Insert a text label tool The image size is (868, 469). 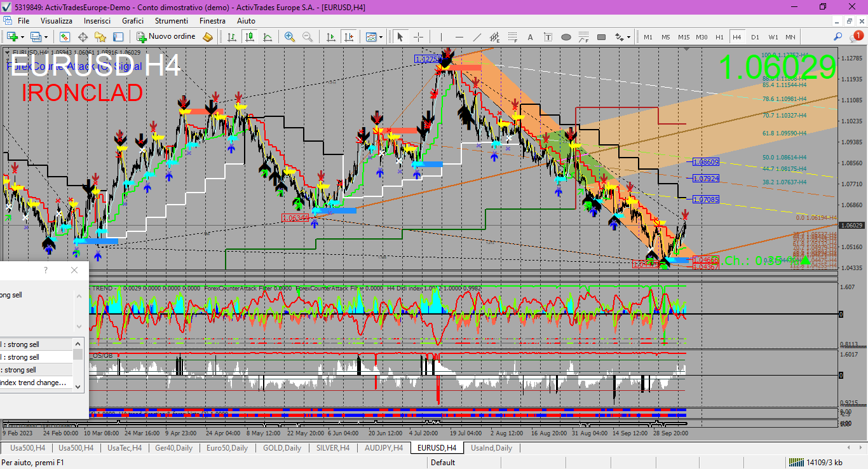click(x=548, y=37)
